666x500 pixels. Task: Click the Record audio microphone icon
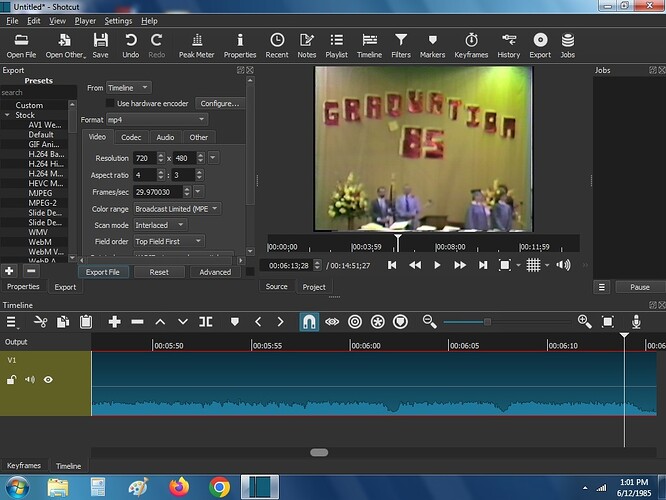click(x=636, y=322)
